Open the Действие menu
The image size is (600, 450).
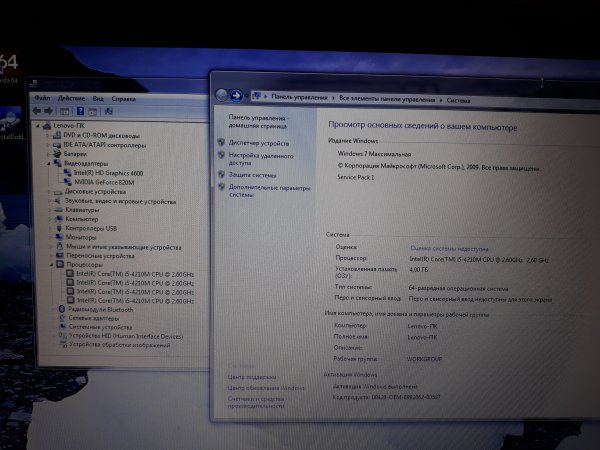(71, 99)
